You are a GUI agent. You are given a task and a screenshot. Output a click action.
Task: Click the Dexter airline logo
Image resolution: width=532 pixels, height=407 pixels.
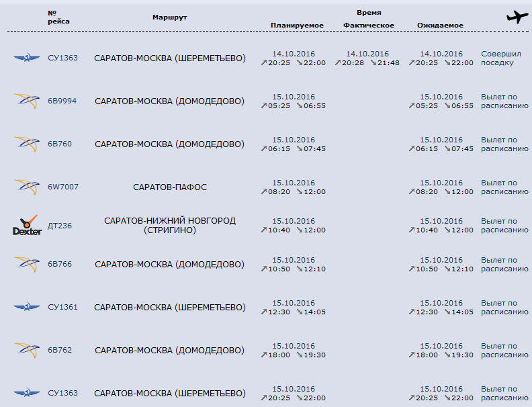coord(27,226)
